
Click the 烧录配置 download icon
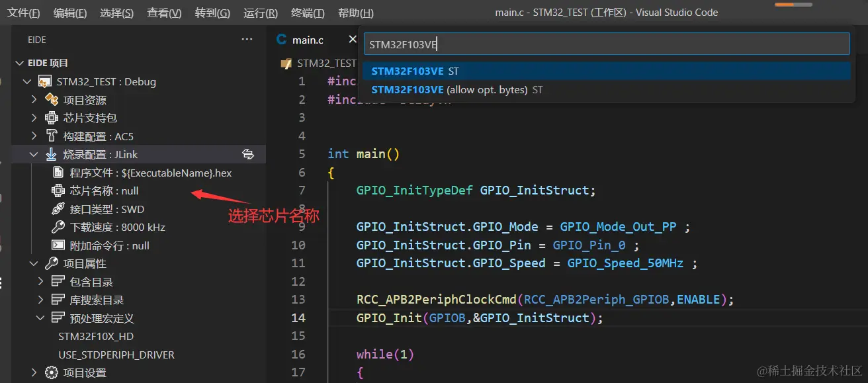point(52,154)
